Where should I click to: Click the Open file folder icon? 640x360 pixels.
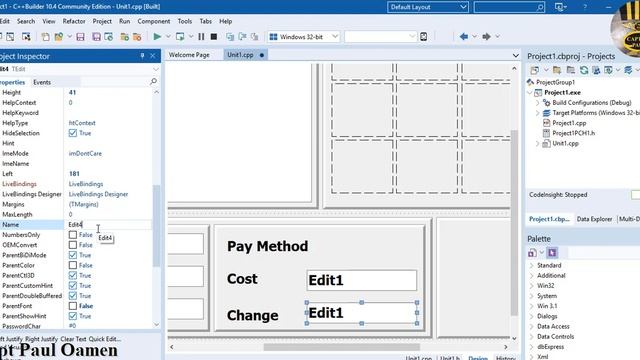pos(59,37)
